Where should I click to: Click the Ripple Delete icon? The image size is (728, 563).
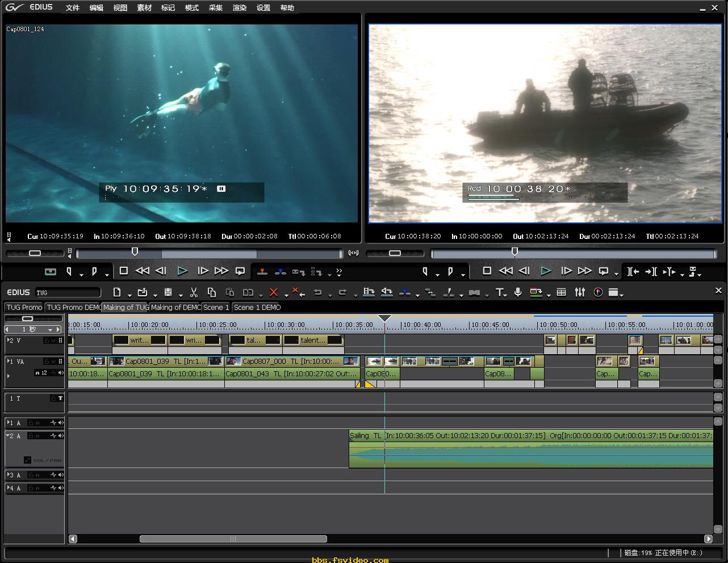(299, 292)
